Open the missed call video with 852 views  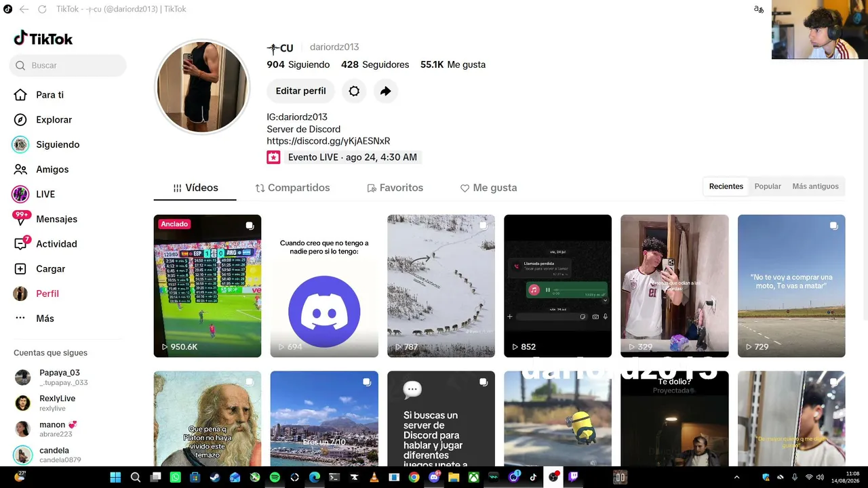557,286
